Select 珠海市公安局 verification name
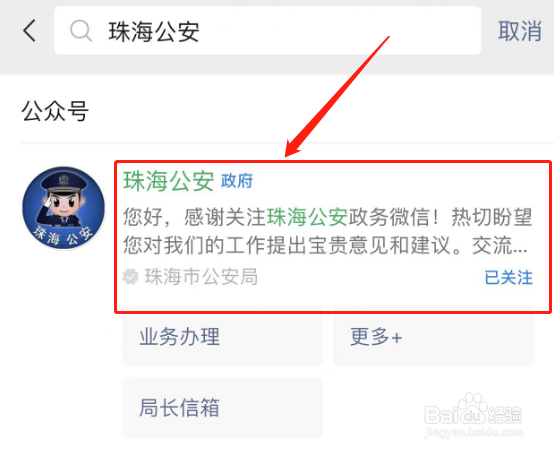 coord(201,277)
